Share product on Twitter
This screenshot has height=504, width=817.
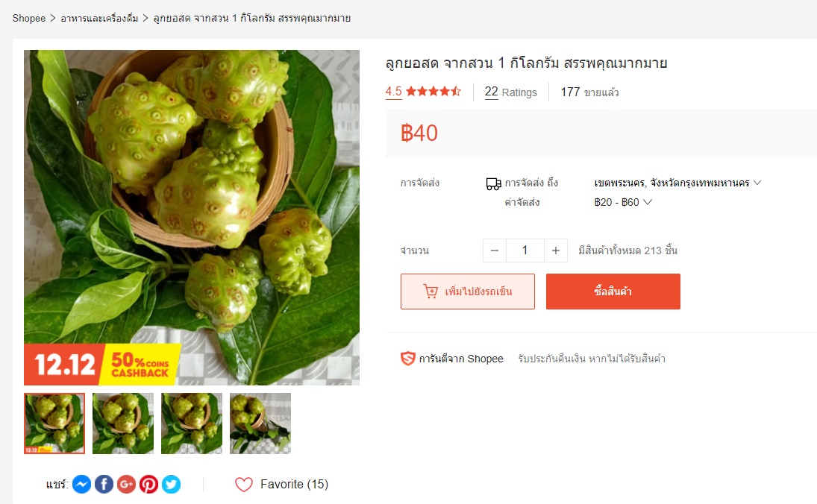[x=171, y=484]
